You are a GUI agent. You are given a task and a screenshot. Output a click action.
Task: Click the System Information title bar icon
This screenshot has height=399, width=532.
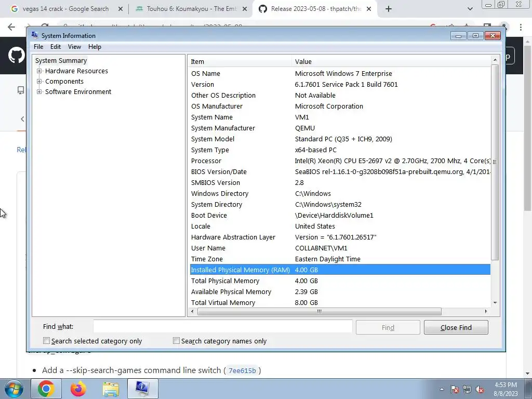click(35, 35)
